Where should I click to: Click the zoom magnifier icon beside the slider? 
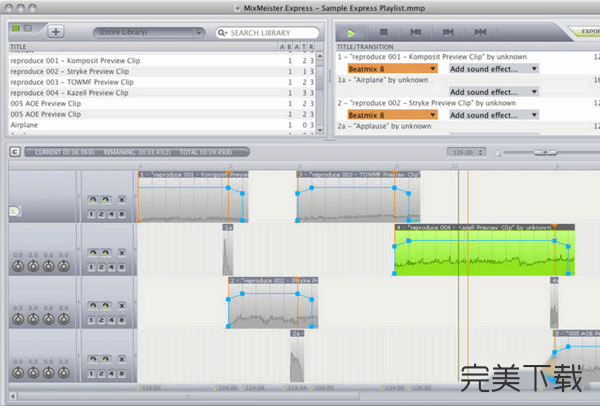(498, 153)
